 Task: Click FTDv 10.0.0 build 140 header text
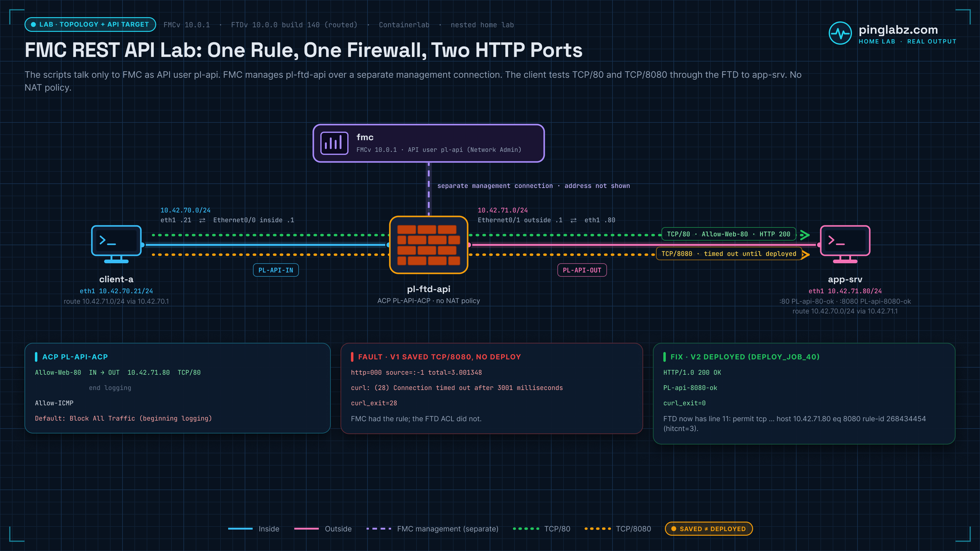[x=294, y=25]
